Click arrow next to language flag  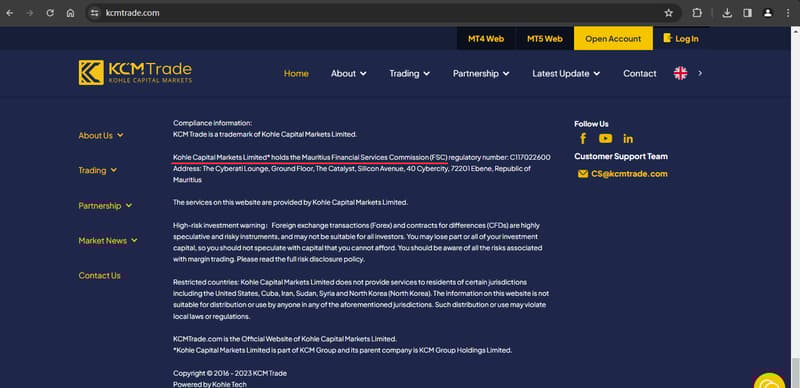point(700,73)
